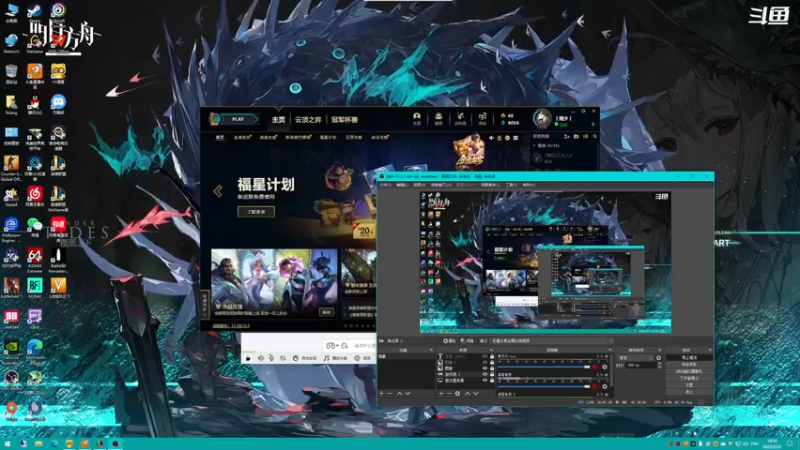Screen dimensions: 800x450
Task: Open settings gear of the second audio channel
Action: click(x=605, y=386)
